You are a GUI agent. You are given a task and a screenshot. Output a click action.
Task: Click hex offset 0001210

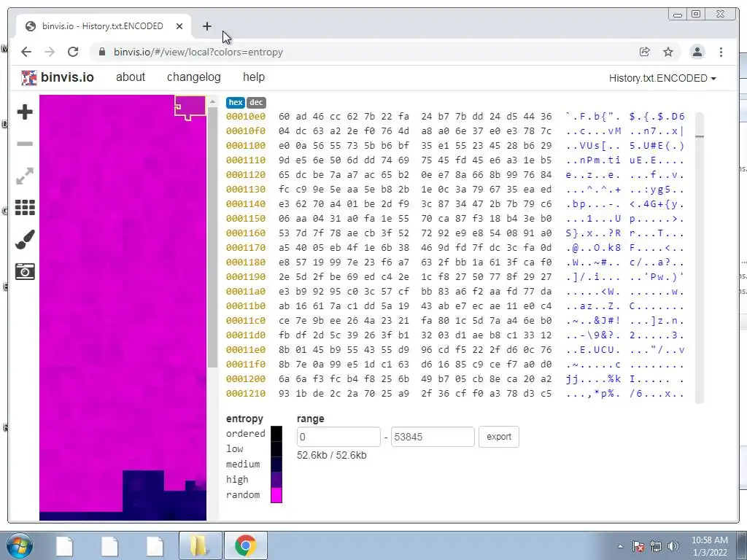tap(245, 393)
